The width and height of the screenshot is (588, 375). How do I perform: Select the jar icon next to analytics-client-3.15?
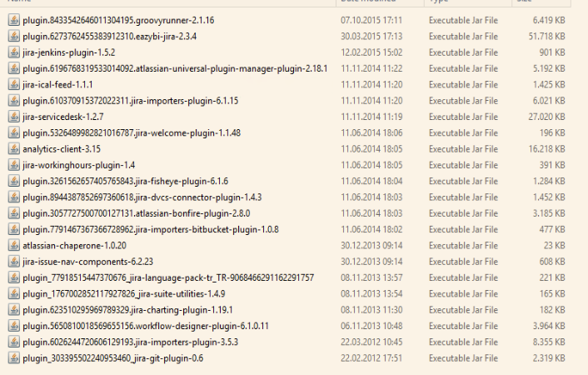coord(14,149)
